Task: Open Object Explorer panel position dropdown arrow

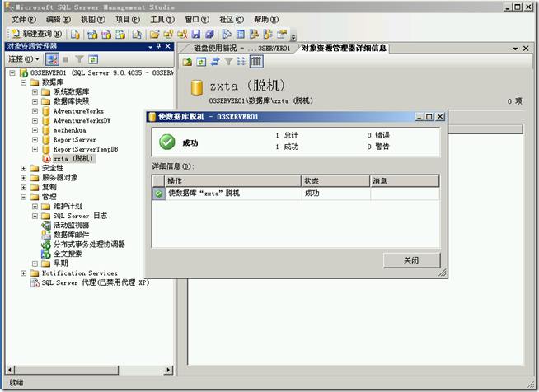Action: [x=150, y=47]
